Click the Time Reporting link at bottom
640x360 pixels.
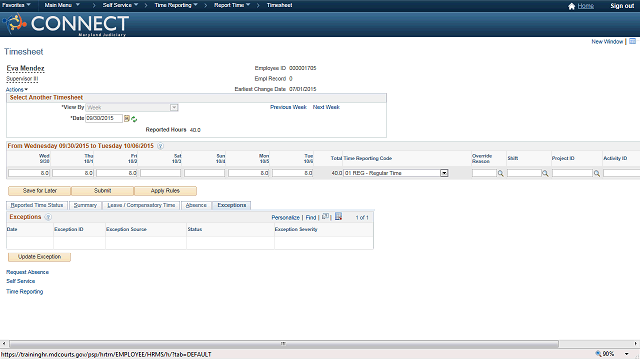click(24, 291)
